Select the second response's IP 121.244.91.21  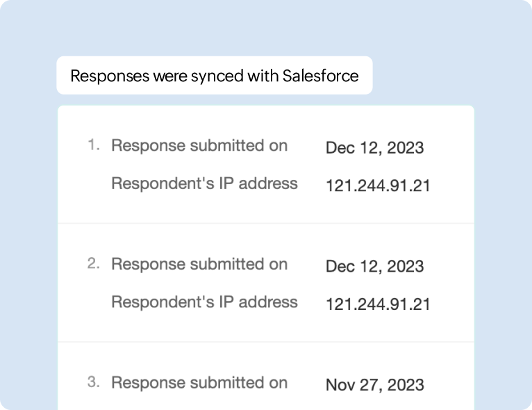[x=378, y=304]
